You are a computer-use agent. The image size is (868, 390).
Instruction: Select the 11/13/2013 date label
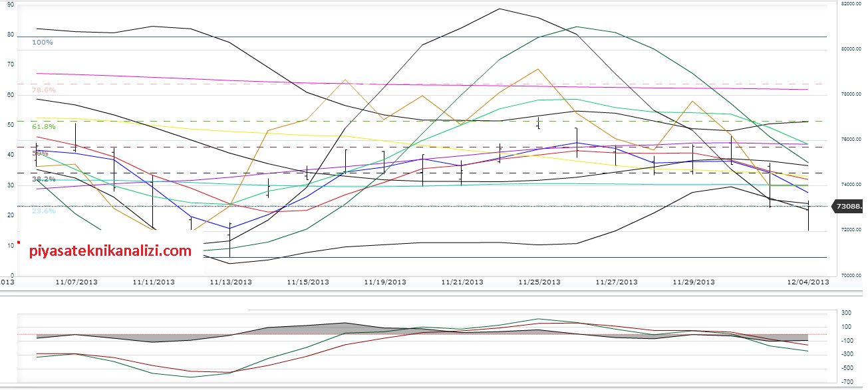tap(231, 282)
